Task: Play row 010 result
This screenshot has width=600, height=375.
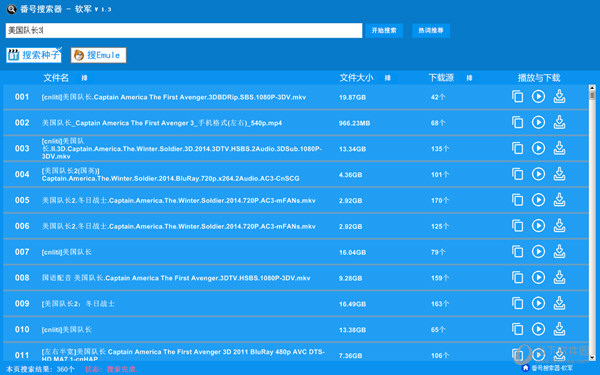Action: pyautogui.click(x=538, y=329)
